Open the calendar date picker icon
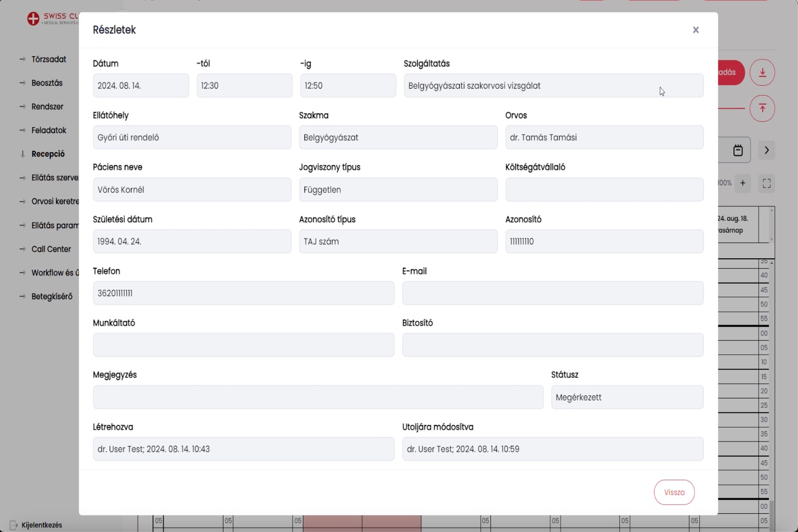The width and height of the screenshot is (798, 532). pos(738,151)
